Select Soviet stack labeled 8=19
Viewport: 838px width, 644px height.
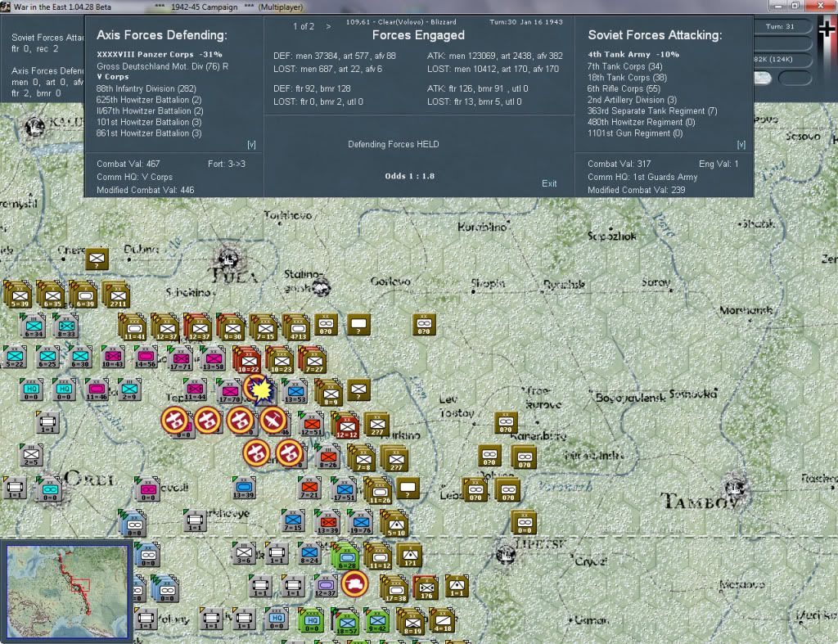pyautogui.click(x=412, y=621)
